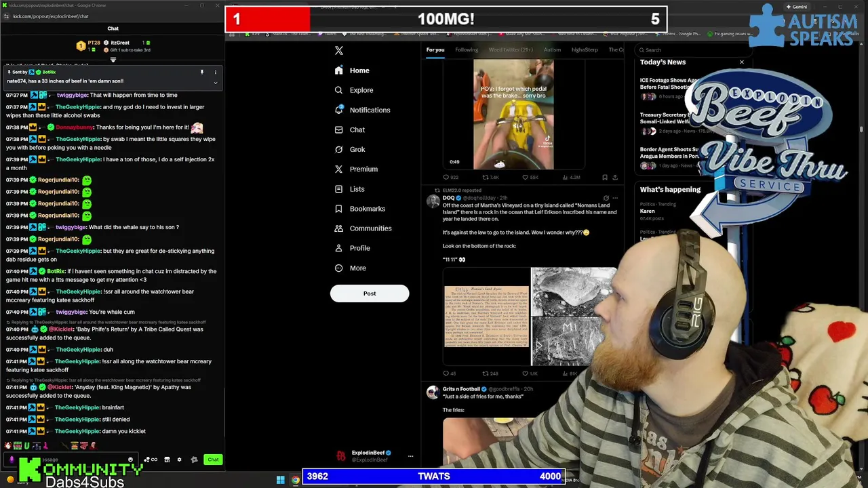Click Kick chat message input field
The height and width of the screenshot is (488, 868).
[75, 460]
